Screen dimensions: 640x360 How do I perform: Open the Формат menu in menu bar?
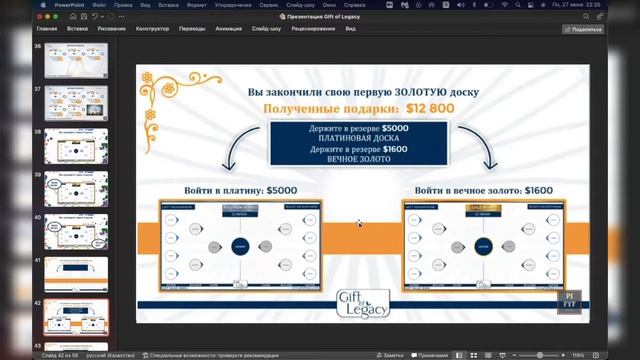[196, 5]
